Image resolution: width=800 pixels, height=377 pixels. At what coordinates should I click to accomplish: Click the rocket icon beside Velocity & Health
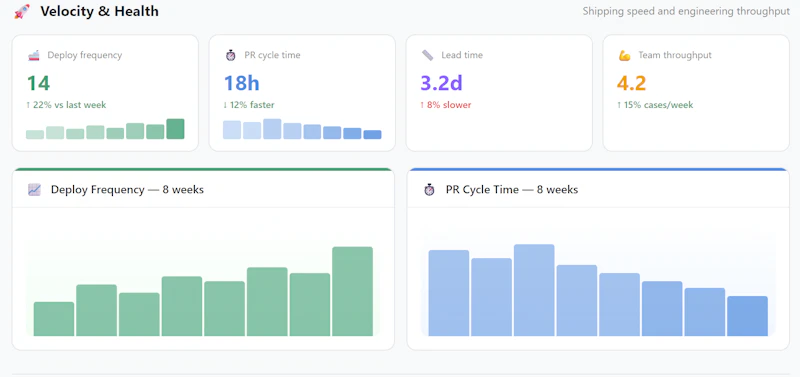click(21, 11)
